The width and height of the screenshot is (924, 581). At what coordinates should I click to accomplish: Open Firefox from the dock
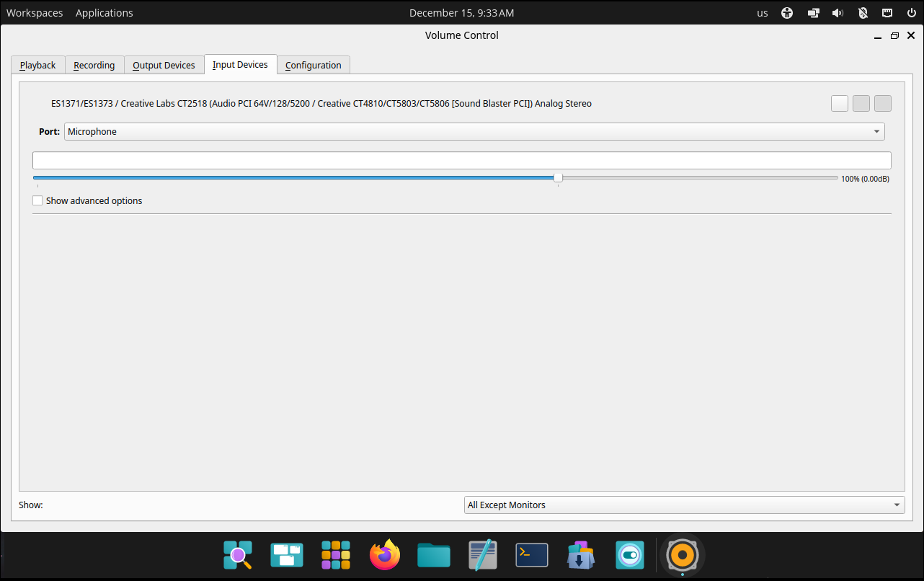(384, 555)
